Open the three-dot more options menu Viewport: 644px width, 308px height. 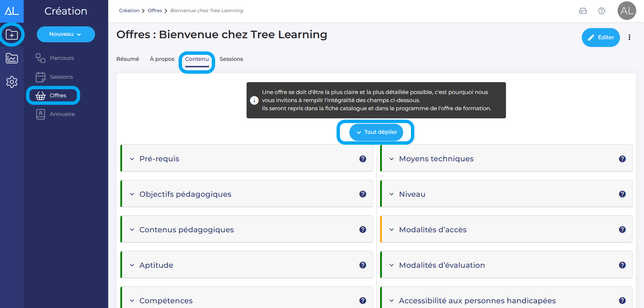coord(629,38)
